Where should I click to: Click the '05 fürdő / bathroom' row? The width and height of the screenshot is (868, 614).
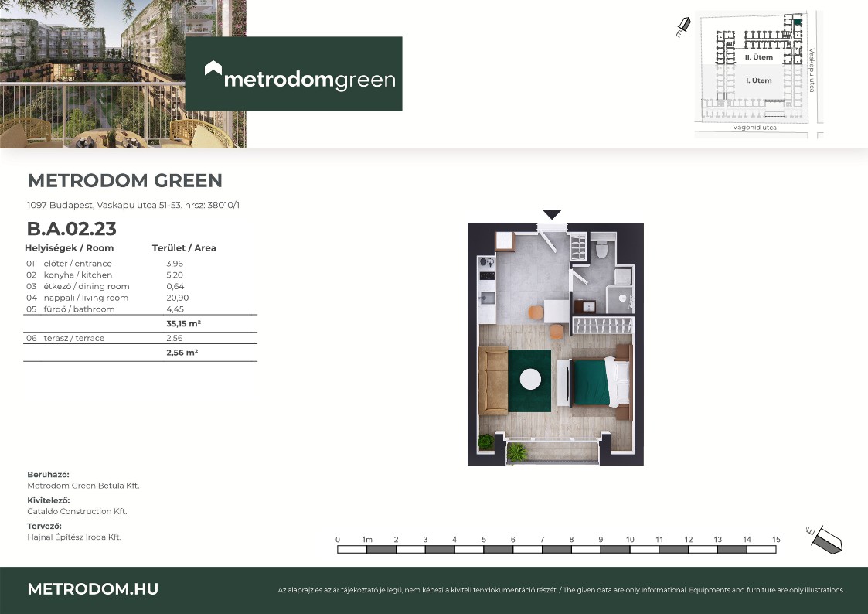[140, 309]
